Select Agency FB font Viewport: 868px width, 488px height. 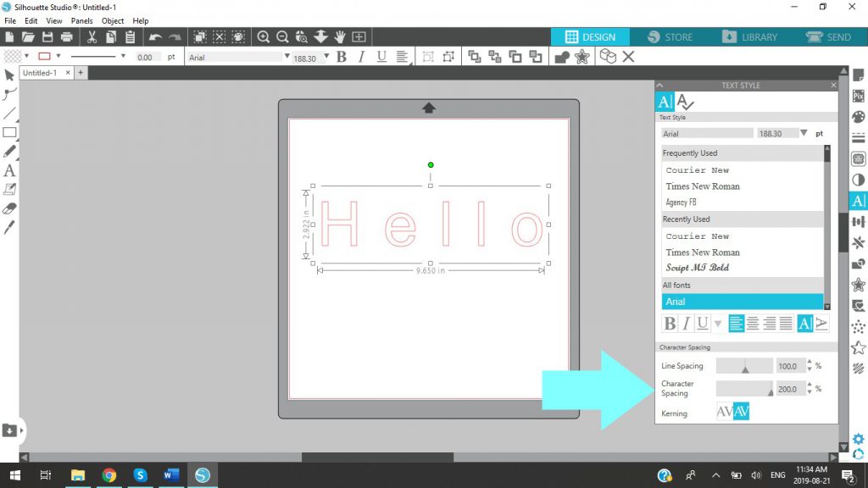(x=681, y=202)
